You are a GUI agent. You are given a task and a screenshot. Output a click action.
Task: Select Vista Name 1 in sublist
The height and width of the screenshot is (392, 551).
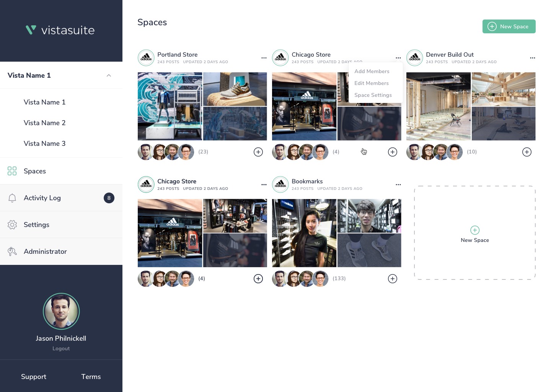click(x=44, y=102)
